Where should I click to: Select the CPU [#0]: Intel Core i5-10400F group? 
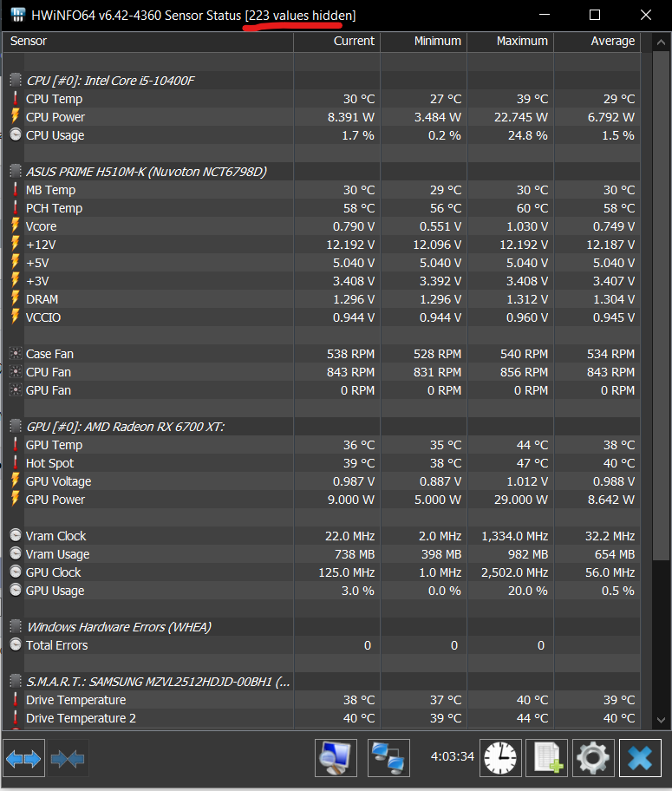tap(322, 81)
